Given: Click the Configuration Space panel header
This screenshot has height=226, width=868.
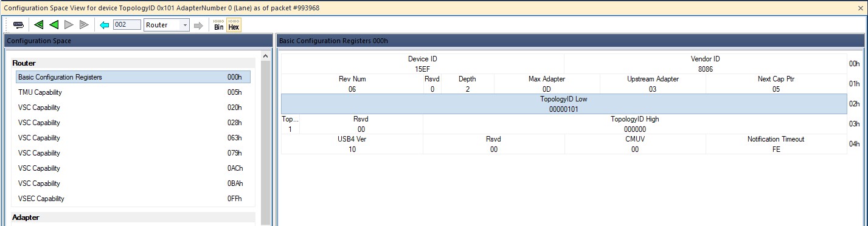Looking at the screenshot, I should [x=138, y=41].
